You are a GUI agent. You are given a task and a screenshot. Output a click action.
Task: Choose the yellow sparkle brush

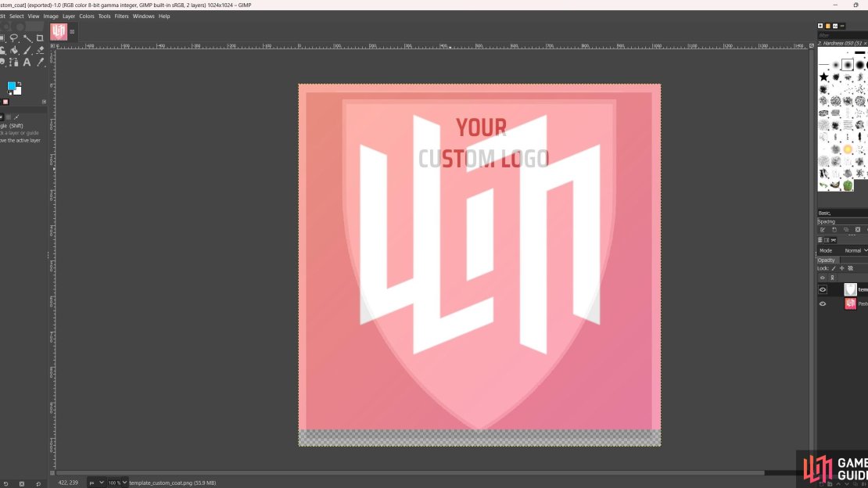point(848,149)
